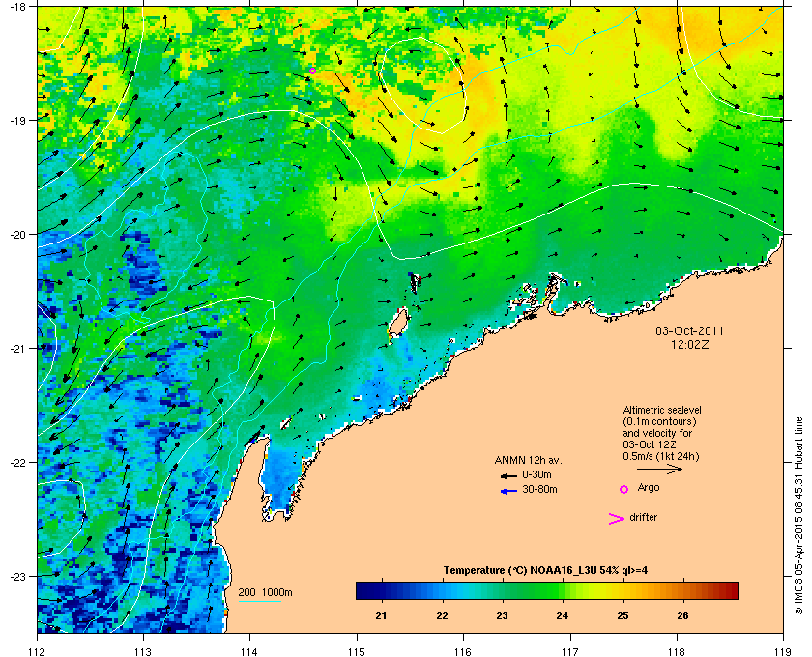Click the '03-Oct-2011' date label

[x=690, y=330]
